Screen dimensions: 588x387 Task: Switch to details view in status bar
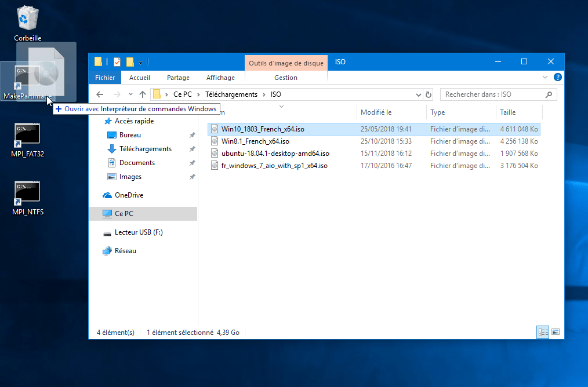point(543,332)
